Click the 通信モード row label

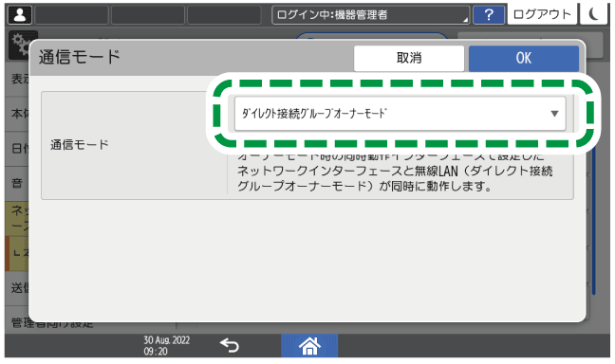coord(79,145)
